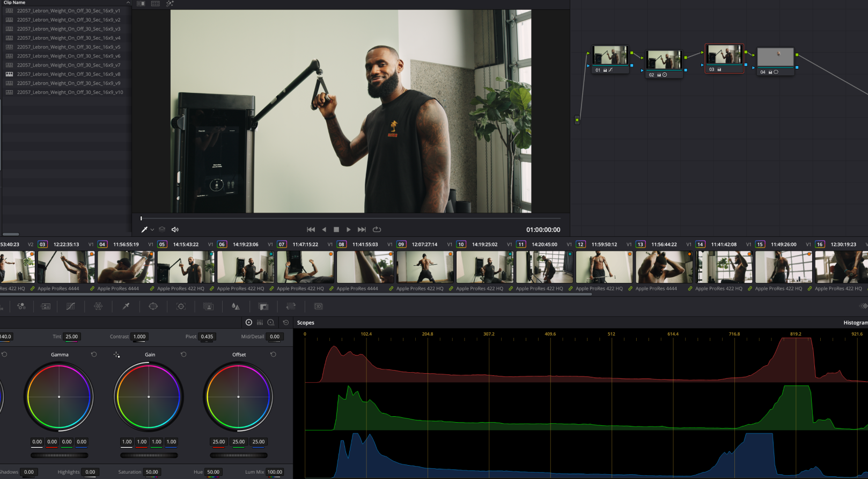
Task: Open the Color Warper palette
Action: 98,306
